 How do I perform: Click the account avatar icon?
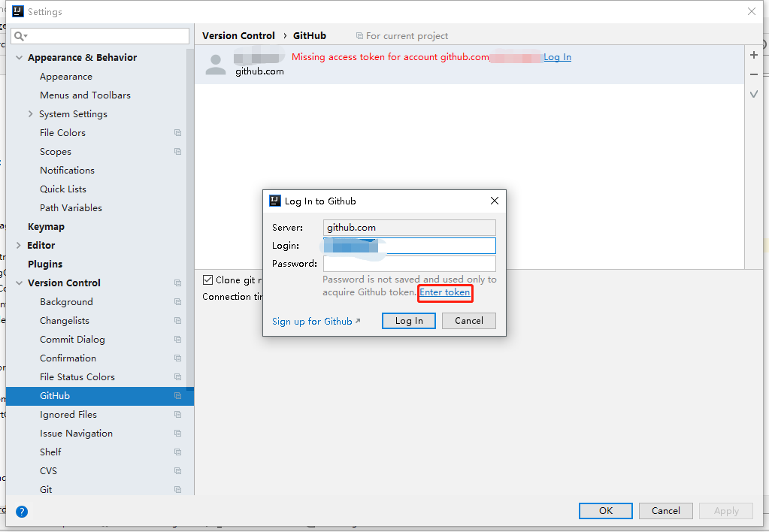[215, 64]
